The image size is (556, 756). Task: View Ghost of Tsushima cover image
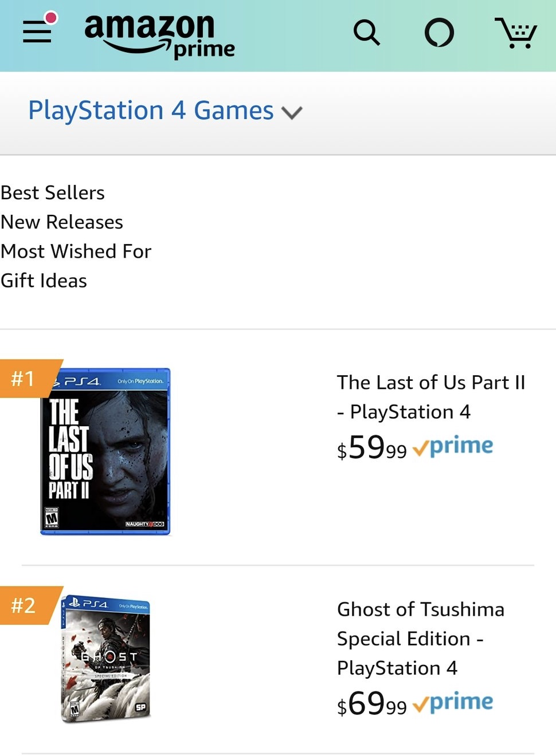(x=106, y=659)
